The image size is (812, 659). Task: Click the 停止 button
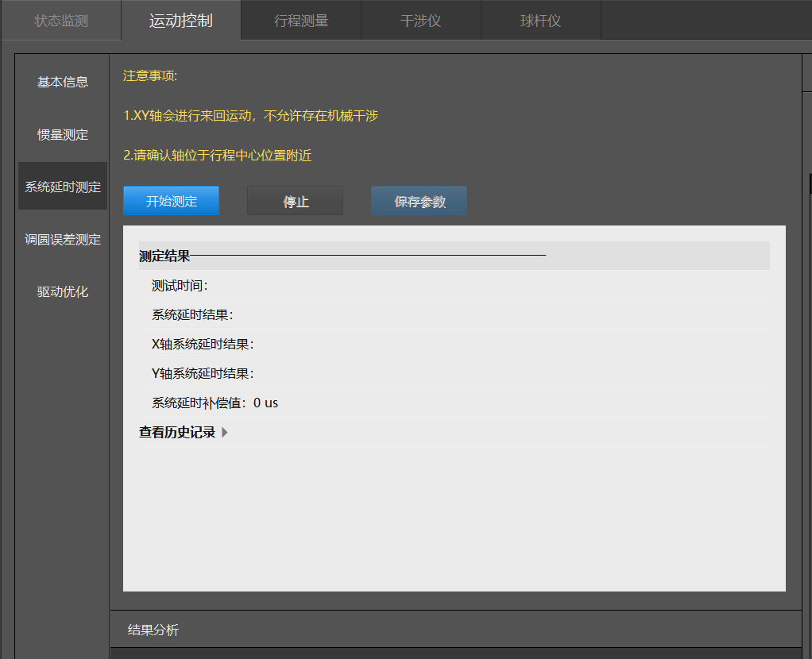296,201
